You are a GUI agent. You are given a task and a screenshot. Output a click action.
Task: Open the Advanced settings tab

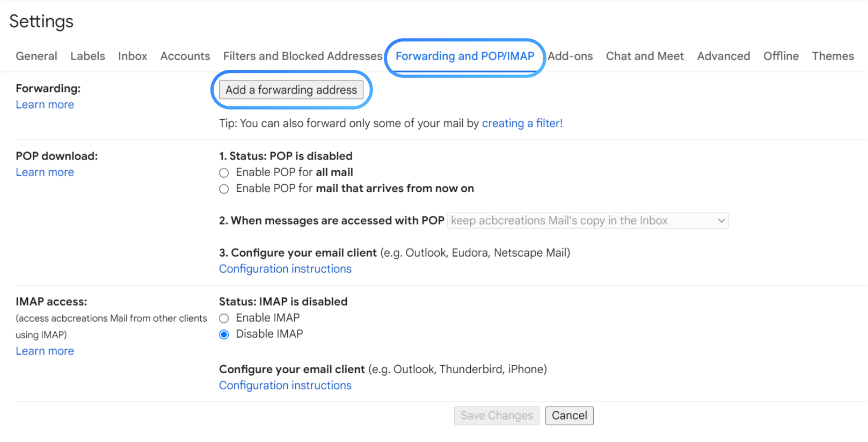pyautogui.click(x=723, y=56)
